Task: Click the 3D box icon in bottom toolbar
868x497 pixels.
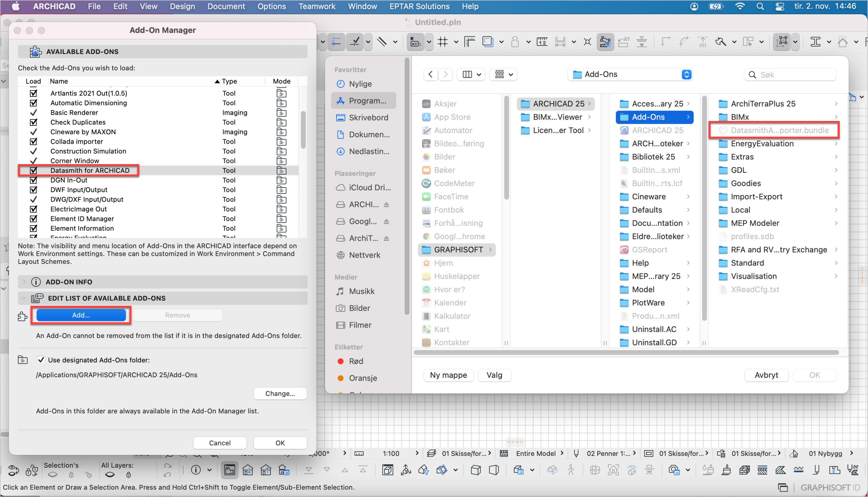Action: (475, 470)
